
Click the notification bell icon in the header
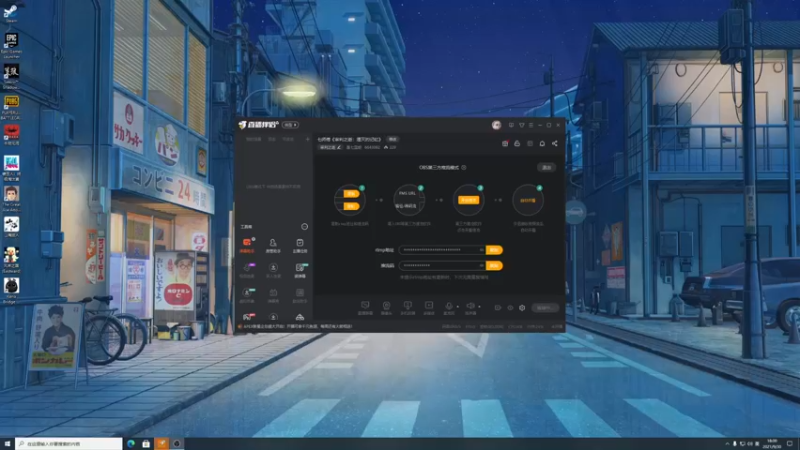click(542, 144)
